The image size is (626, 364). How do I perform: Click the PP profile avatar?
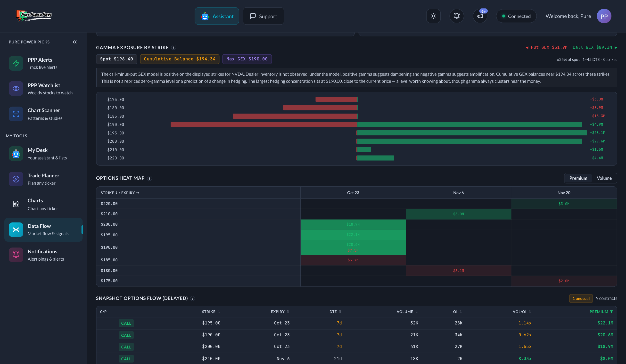(604, 16)
